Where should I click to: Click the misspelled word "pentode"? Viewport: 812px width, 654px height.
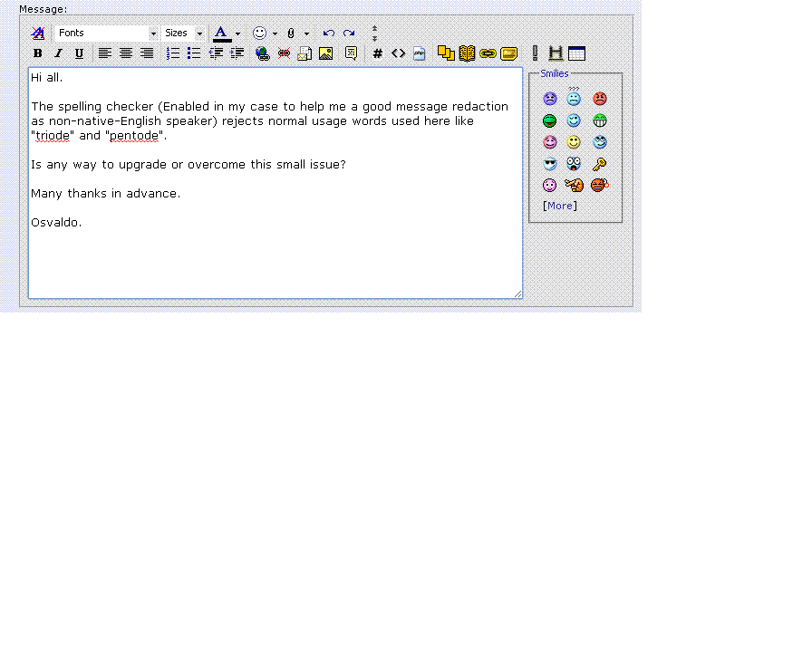(134, 136)
